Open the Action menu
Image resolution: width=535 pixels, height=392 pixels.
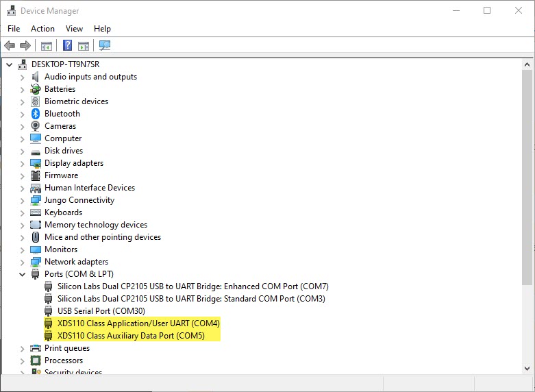tap(42, 29)
